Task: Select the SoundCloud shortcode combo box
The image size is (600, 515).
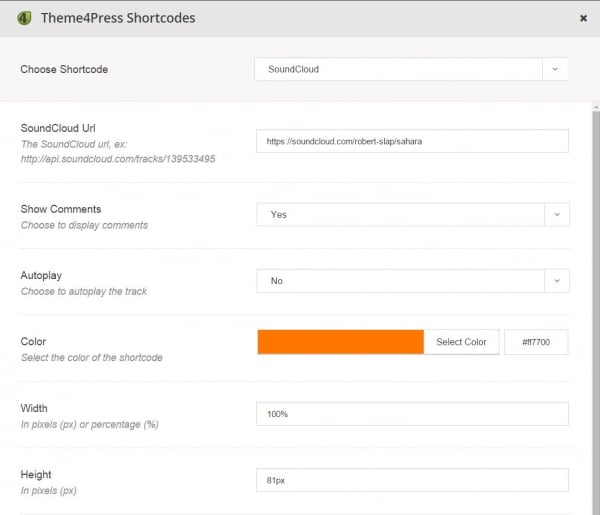Action: [x=411, y=69]
